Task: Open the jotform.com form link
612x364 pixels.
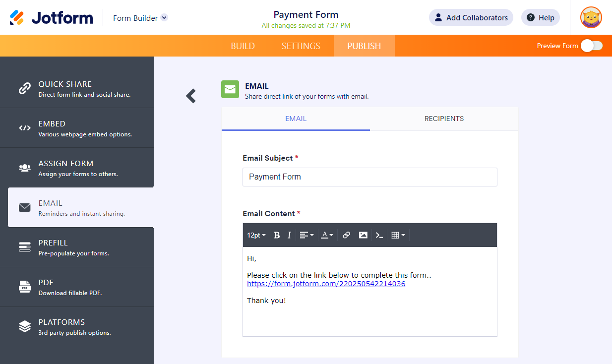Action: 326,284
